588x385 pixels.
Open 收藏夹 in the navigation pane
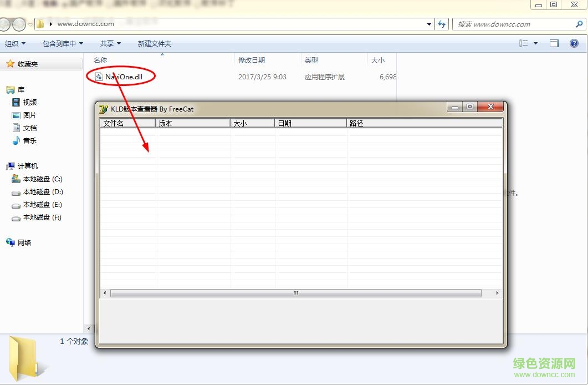27,64
